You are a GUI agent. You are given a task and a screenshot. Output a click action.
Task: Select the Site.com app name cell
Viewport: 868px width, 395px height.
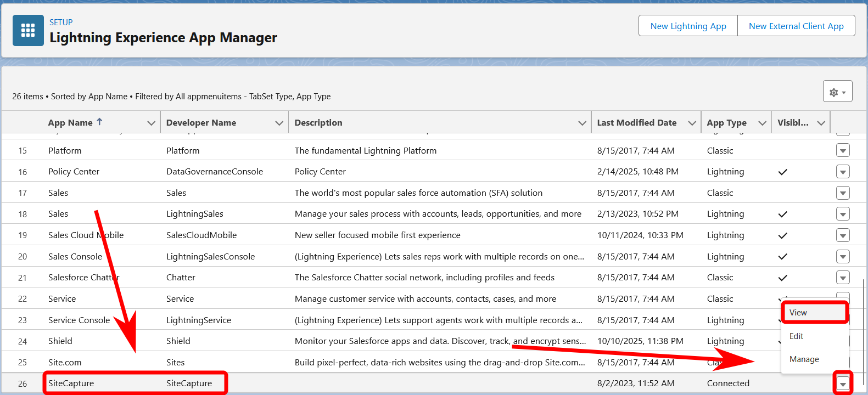pos(65,363)
